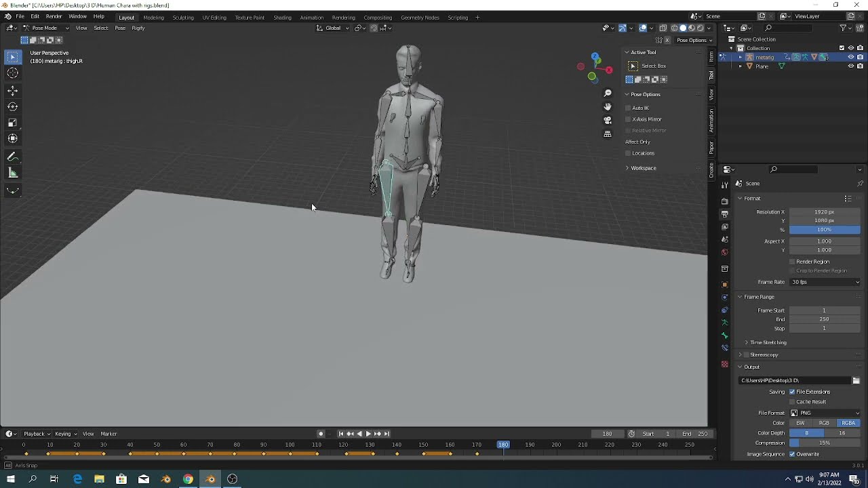
Task: Expand the metarig tree item
Action: 741,57
